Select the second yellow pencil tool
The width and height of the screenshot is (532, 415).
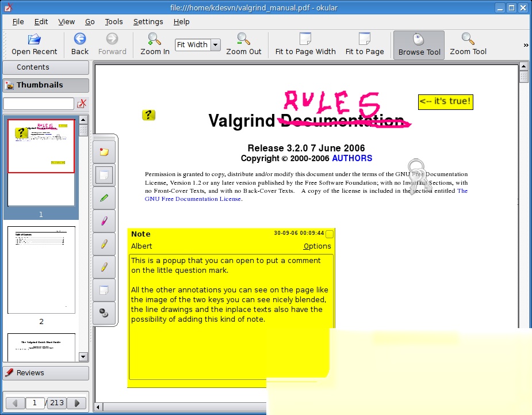[x=104, y=267]
